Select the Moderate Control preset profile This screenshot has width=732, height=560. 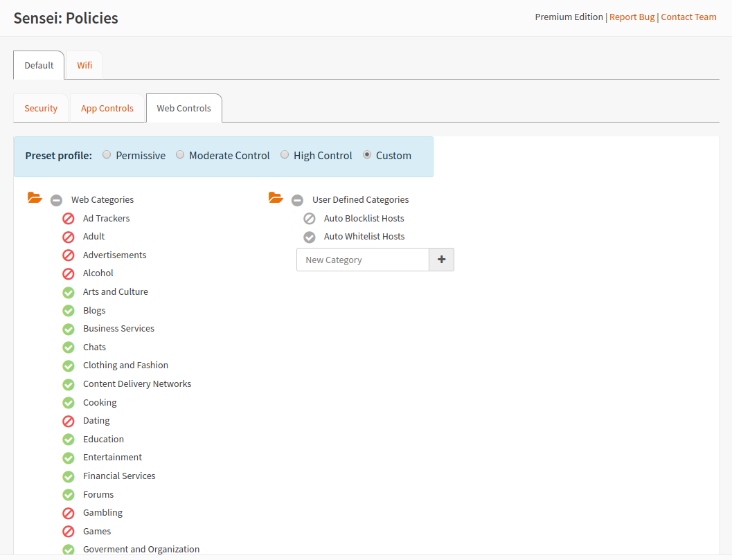point(180,154)
